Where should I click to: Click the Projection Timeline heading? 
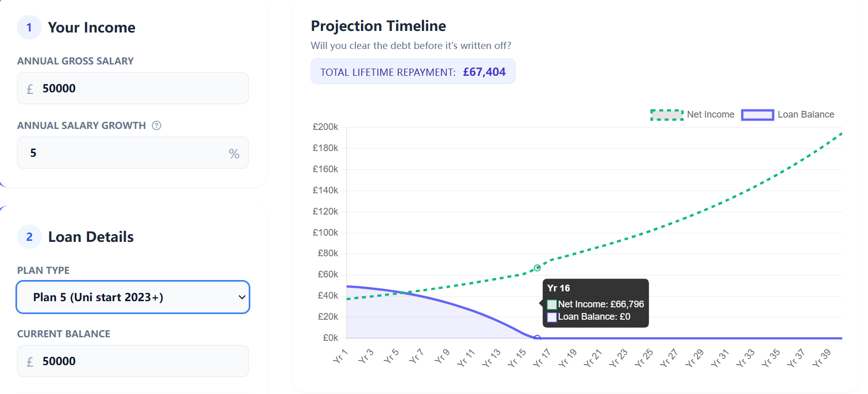point(378,26)
